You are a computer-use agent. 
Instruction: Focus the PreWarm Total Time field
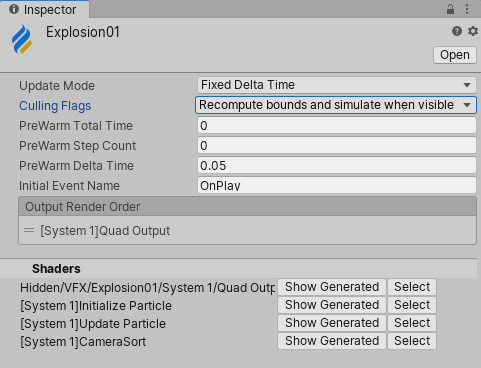tap(337, 126)
